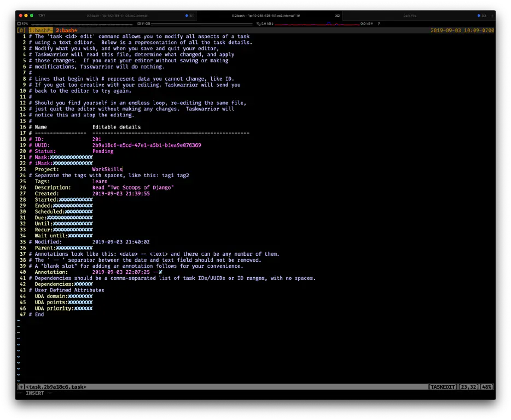Click the 11 GB memory indicator
The width and height of the screenshot is (511, 420).
click(x=143, y=24)
